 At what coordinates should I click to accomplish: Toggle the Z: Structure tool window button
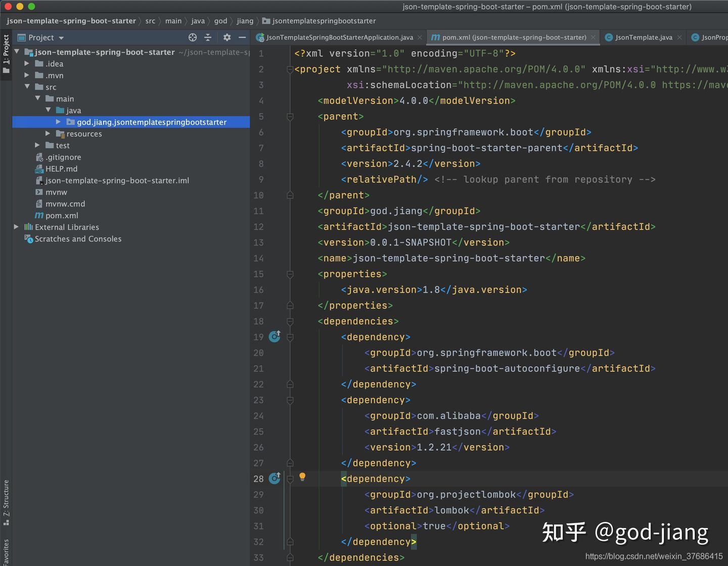(6, 502)
